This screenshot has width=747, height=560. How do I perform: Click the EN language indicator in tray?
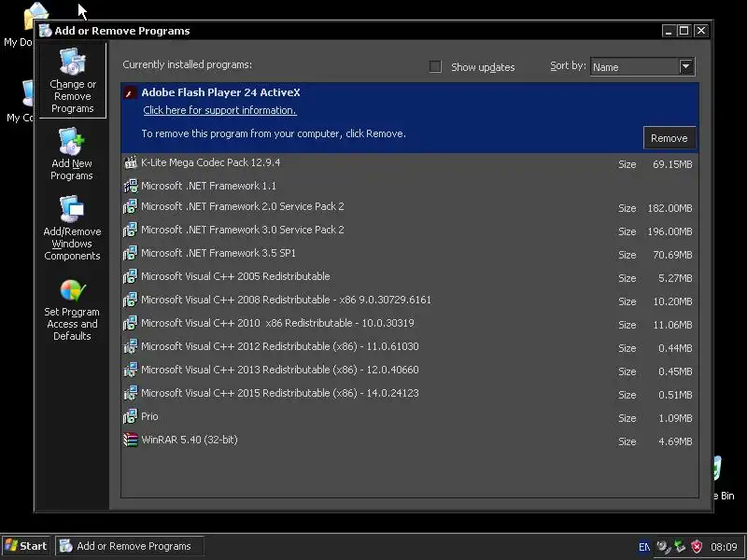tap(643, 547)
